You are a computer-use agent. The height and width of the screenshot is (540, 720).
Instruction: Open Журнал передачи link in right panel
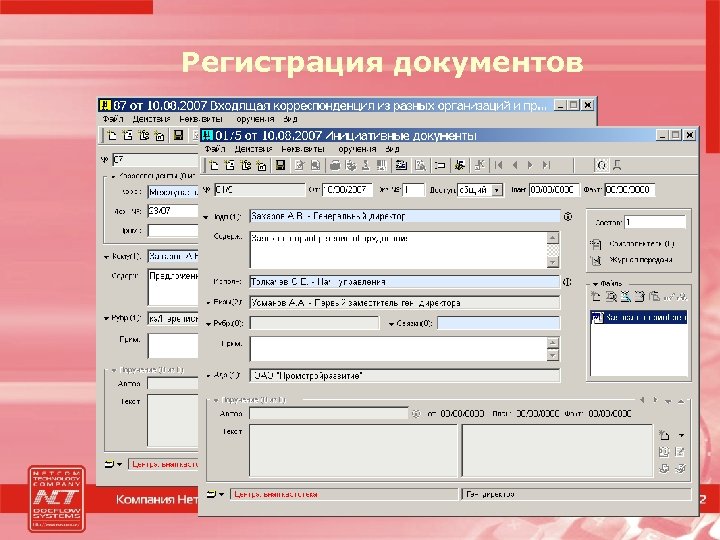641,260
